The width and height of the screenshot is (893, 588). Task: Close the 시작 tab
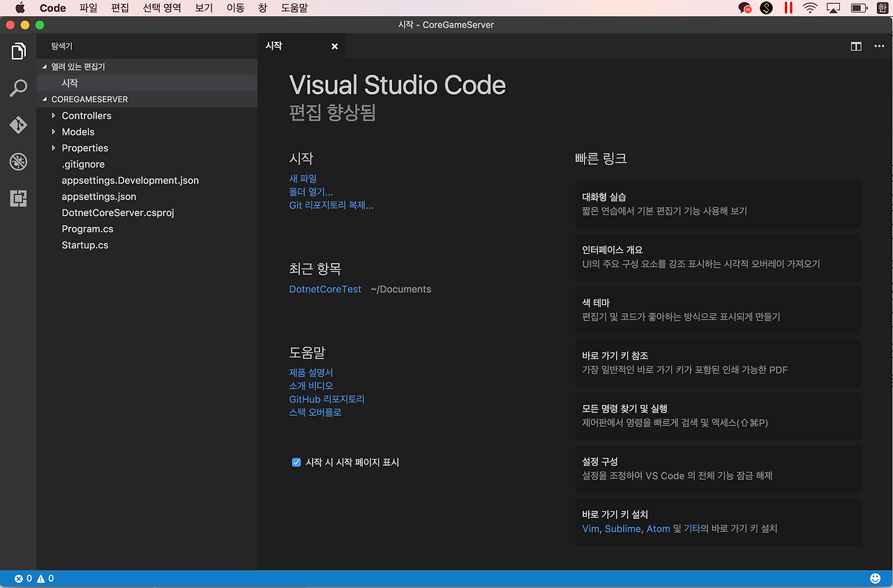[335, 46]
